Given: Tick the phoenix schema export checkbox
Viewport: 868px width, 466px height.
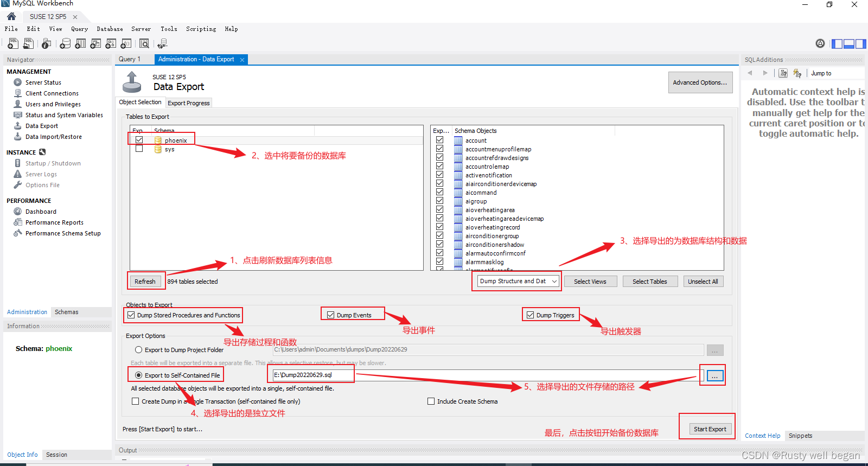Looking at the screenshot, I should point(139,140).
